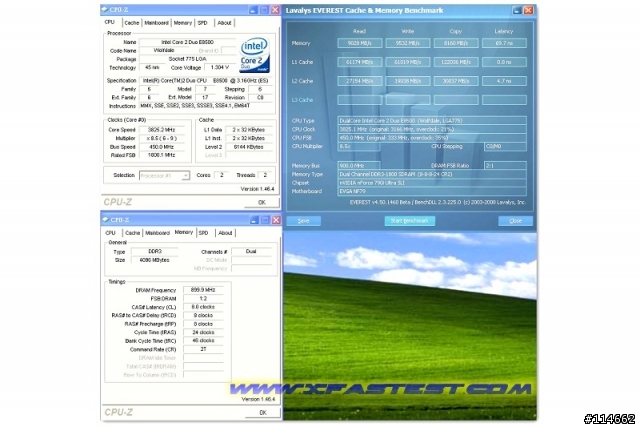Close the top CPU-Z window
Image resolution: width=640 pixels, height=427 pixels.
275,10
